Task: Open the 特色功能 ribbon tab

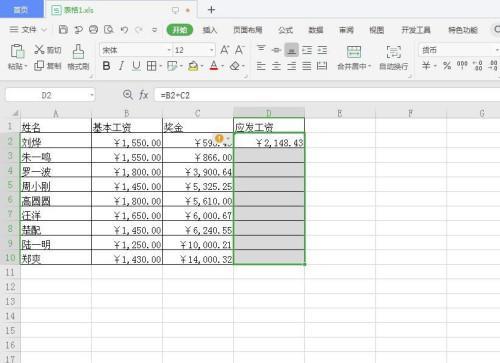Action: pyautogui.click(x=463, y=30)
